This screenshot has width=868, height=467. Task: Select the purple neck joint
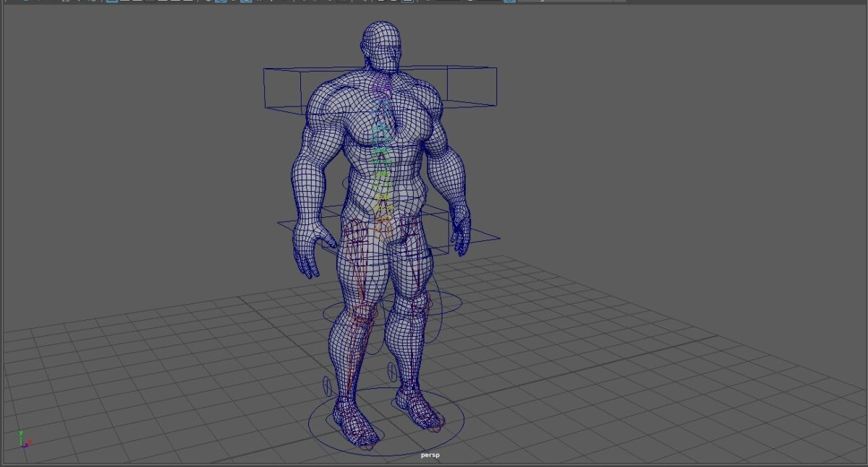click(x=382, y=91)
